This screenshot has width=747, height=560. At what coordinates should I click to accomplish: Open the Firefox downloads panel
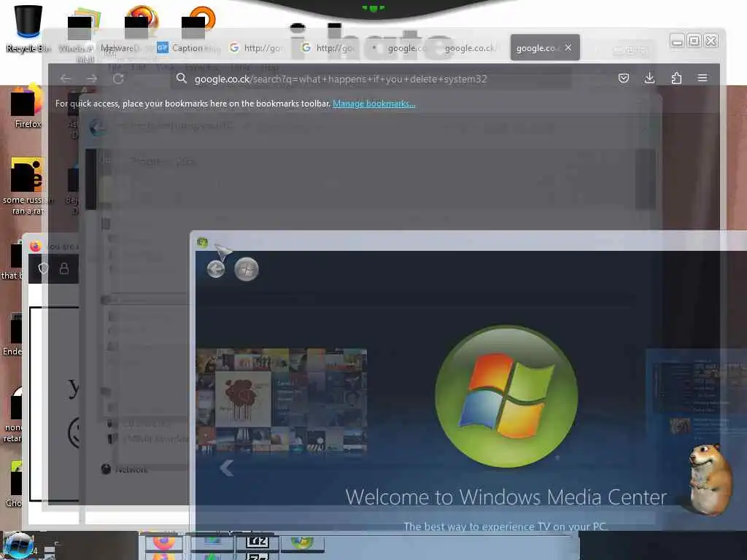[649, 78]
